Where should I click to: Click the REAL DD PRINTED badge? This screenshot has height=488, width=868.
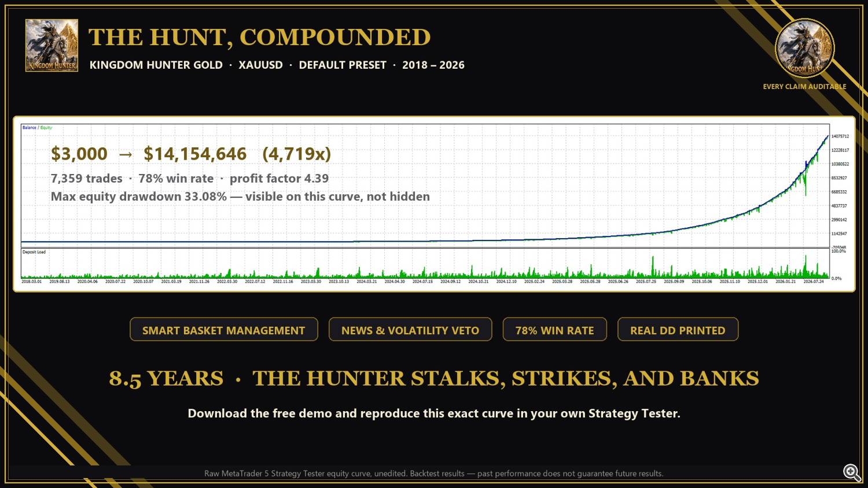coord(678,330)
